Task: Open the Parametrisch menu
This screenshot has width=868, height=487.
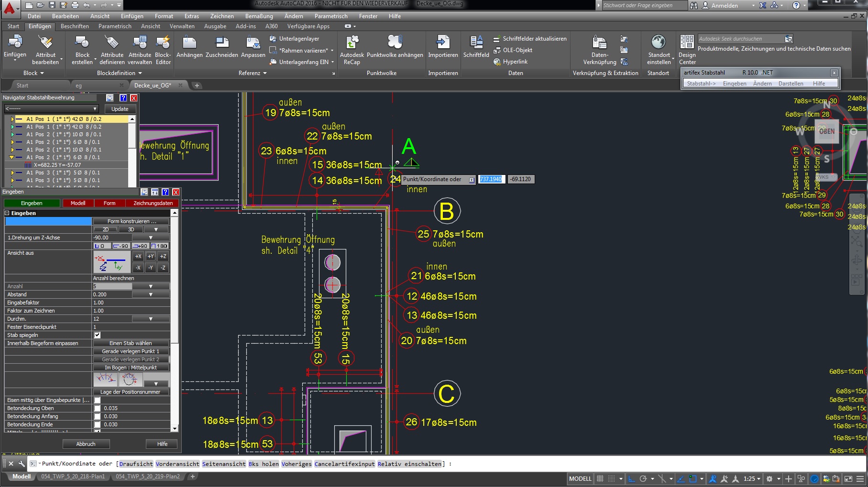Action: click(x=330, y=16)
